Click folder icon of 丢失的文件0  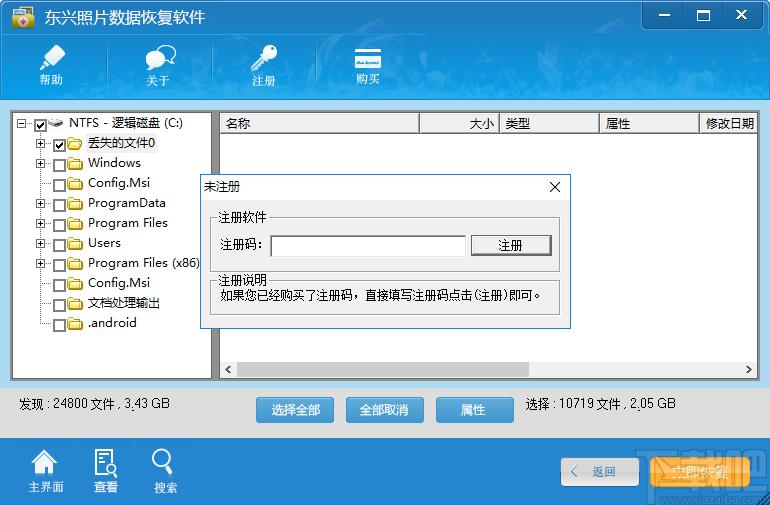point(75,143)
